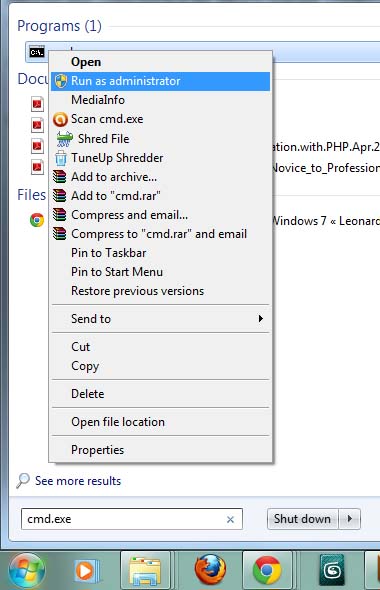Select Copy from the context menu

coord(161,366)
